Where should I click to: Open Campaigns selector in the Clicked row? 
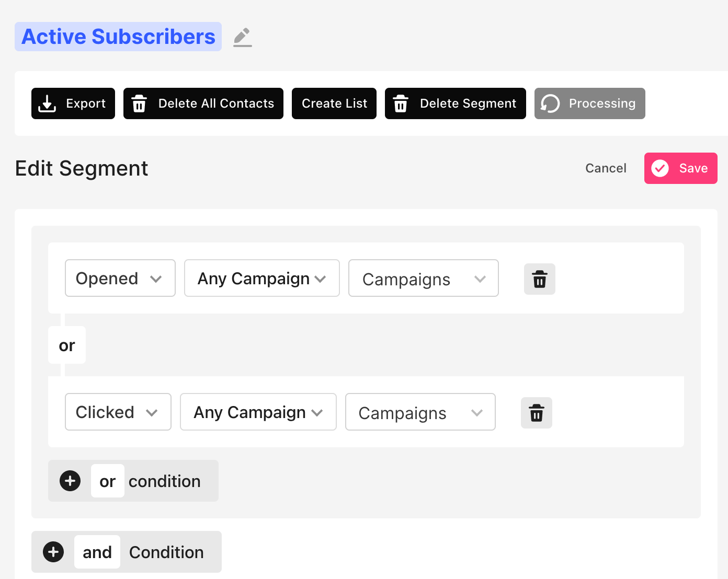420,412
